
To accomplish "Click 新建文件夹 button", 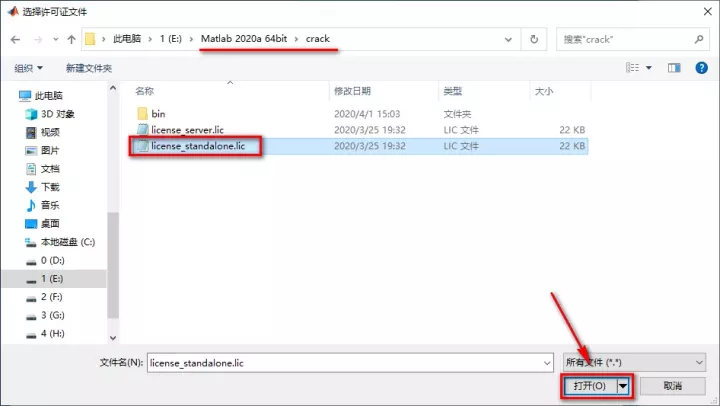I will (88, 68).
